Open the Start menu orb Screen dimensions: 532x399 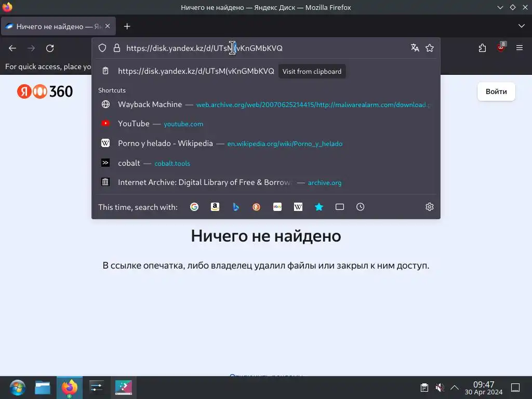[17, 388]
